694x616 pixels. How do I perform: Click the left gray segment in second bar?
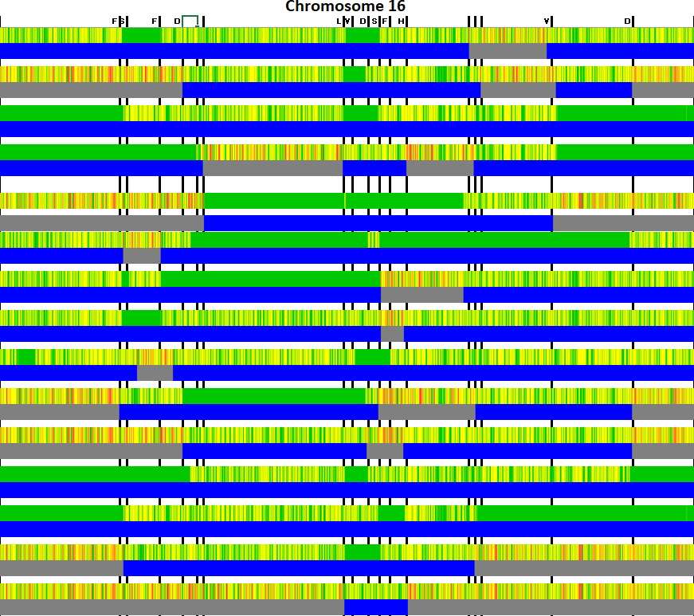pyautogui.click(x=91, y=90)
